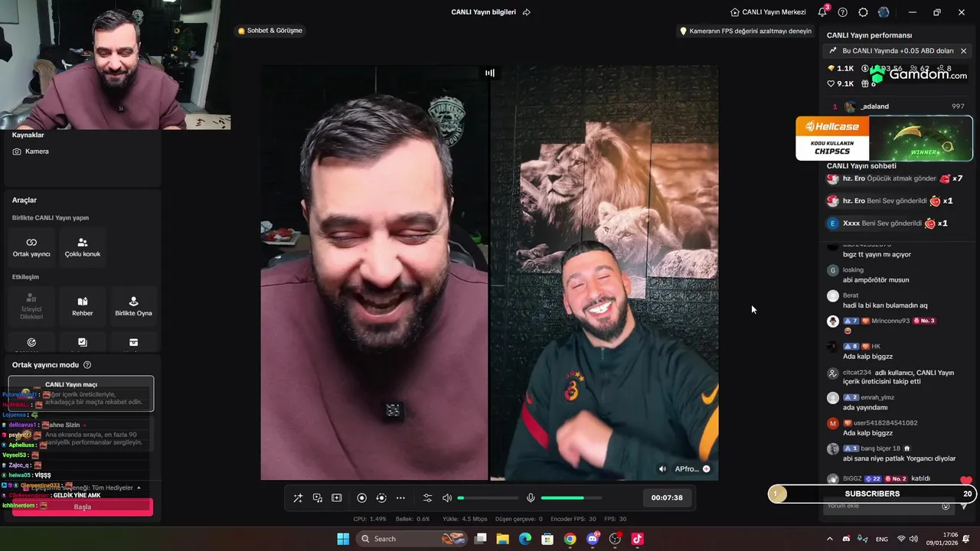Viewport: 980px width, 551px height.
Task: Open the Mrinconnu93 chat user
Action: (x=890, y=321)
